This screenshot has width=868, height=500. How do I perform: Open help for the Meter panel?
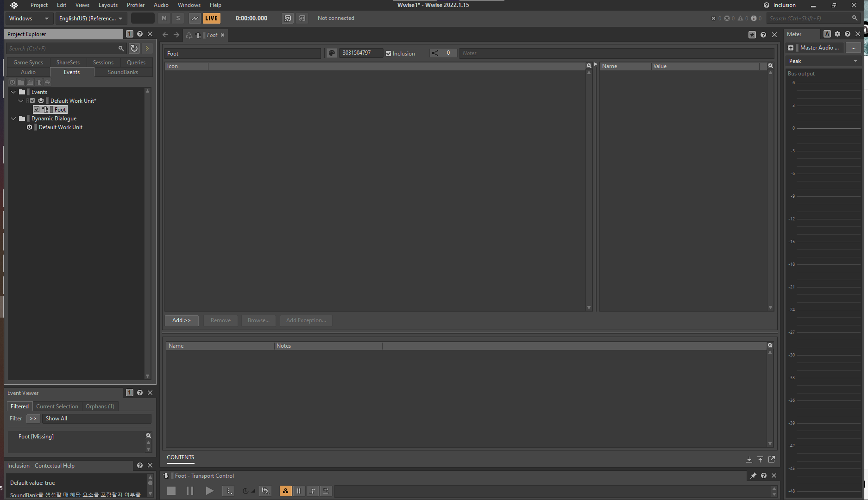tap(848, 34)
